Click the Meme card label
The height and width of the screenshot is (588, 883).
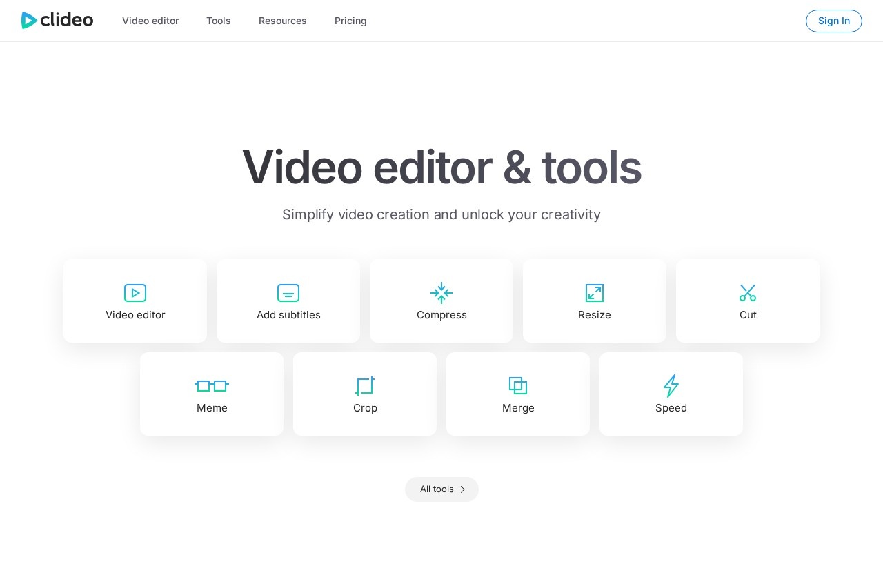(212, 408)
